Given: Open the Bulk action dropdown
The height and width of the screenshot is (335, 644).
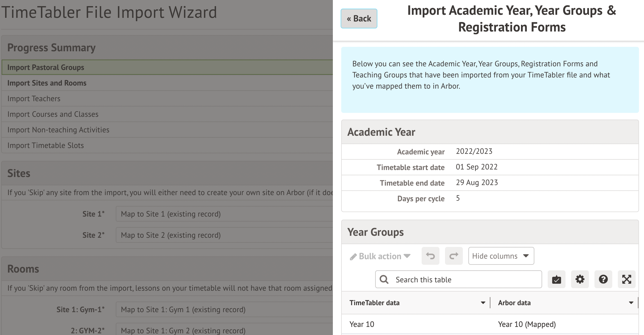Looking at the screenshot, I should click(380, 256).
